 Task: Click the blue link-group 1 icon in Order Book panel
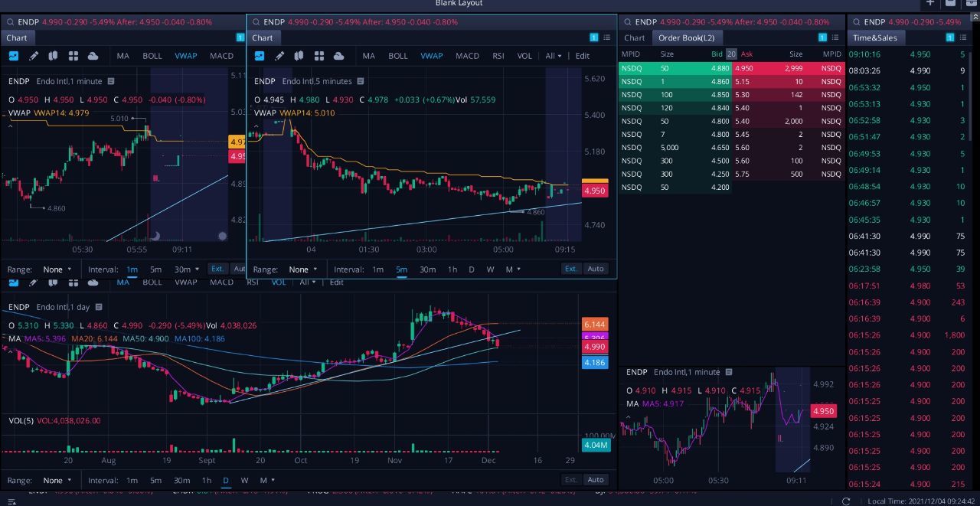(x=823, y=38)
